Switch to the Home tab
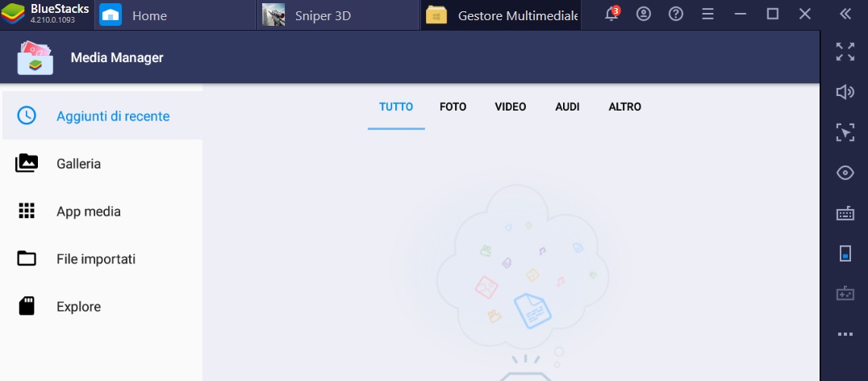The image size is (868, 381). [x=148, y=15]
